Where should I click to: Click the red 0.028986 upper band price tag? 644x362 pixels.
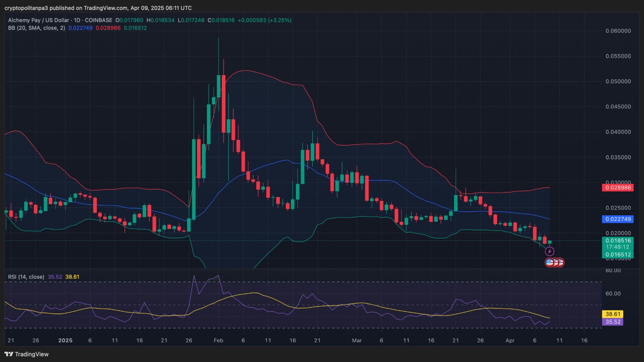coord(618,188)
